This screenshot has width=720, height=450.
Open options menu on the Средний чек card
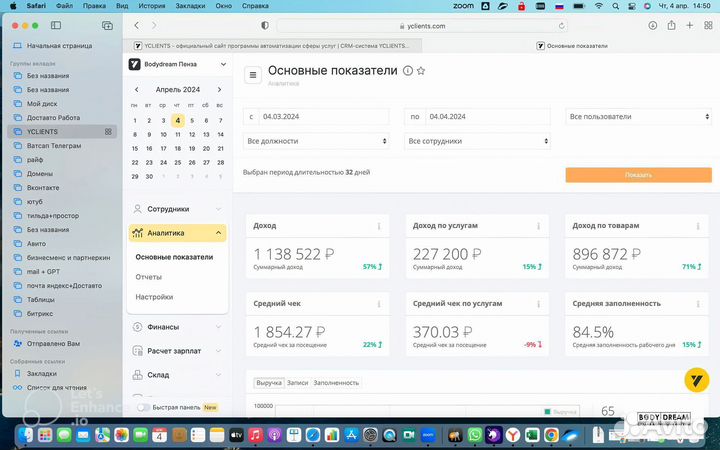coord(379,304)
